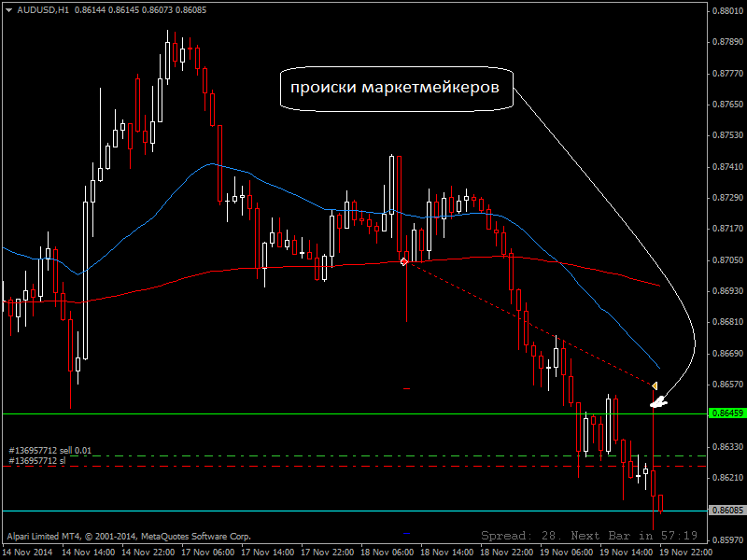The height and width of the screenshot is (560, 747).
Task: Click time axis label 17 Nov 06:00
Action: tap(207, 553)
